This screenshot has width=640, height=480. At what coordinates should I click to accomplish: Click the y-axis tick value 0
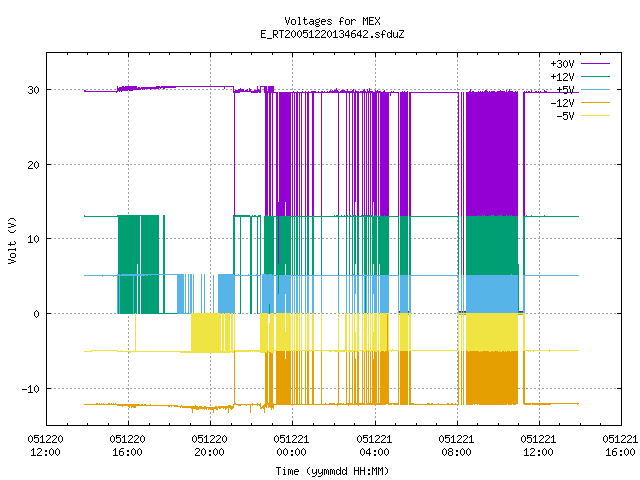point(37,314)
